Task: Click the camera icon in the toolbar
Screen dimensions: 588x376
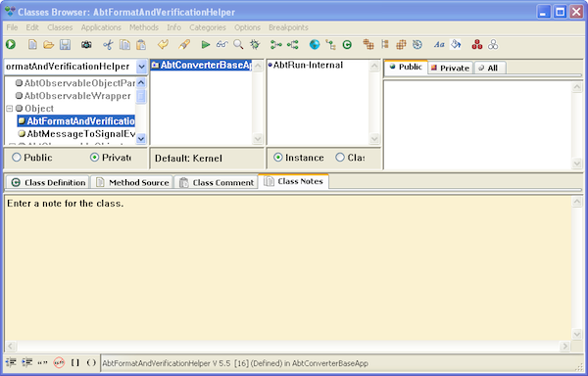Action: (x=86, y=45)
